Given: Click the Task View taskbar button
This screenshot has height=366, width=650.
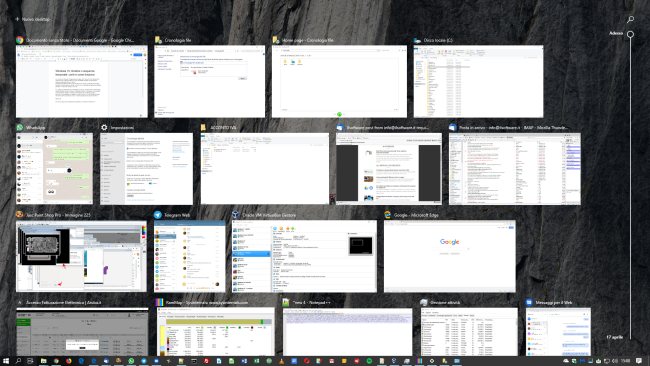Looking at the screenshot, I should tap(30, 361).
